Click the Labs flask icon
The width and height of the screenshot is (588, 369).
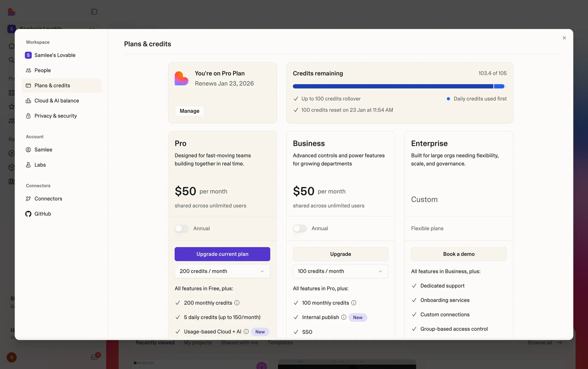pyautogui.click(x=28, y=165)
